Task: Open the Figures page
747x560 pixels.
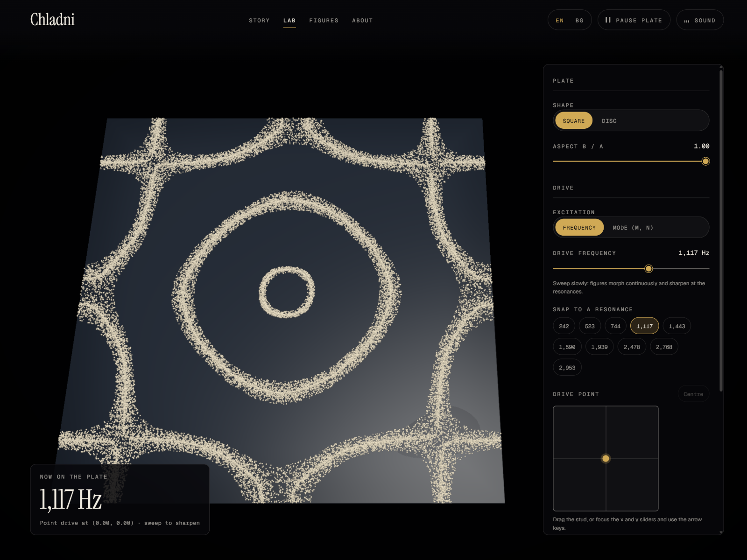Action: coord(324,21)
